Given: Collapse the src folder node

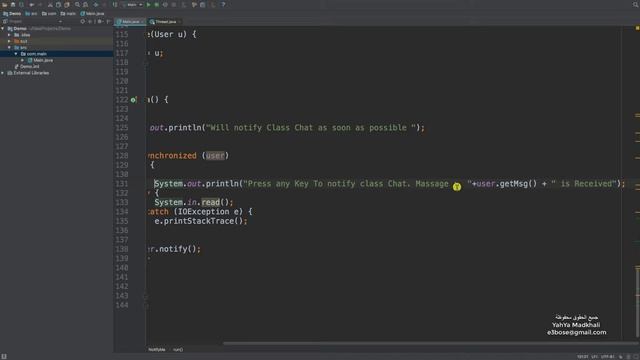Looking at the screenshot, I should pyautogui.click(x=9, y=48).
